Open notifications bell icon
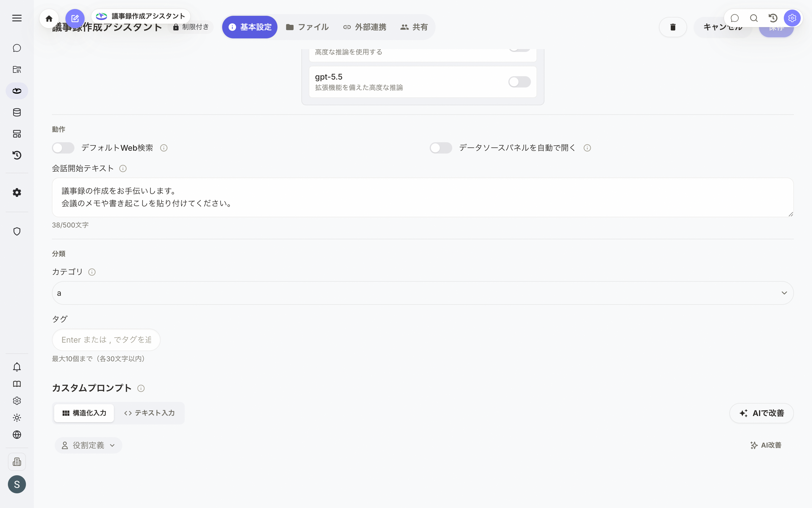The height and width of the screenshot is (508, 812). (x=17, y=367)
